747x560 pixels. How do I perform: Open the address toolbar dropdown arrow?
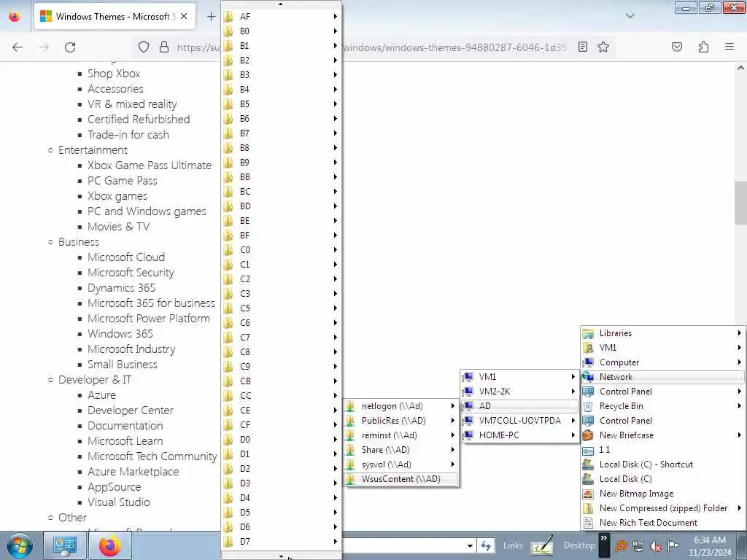pos(470,545)
